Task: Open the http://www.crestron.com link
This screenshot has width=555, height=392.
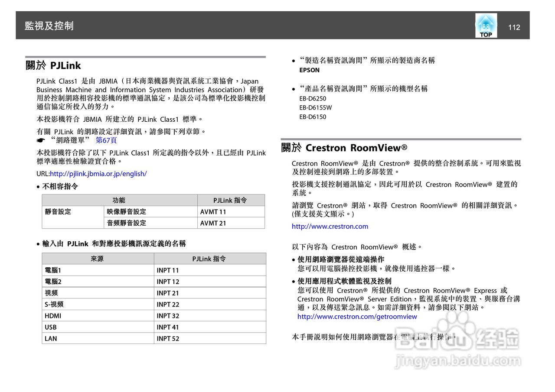Action: (330, 226)
